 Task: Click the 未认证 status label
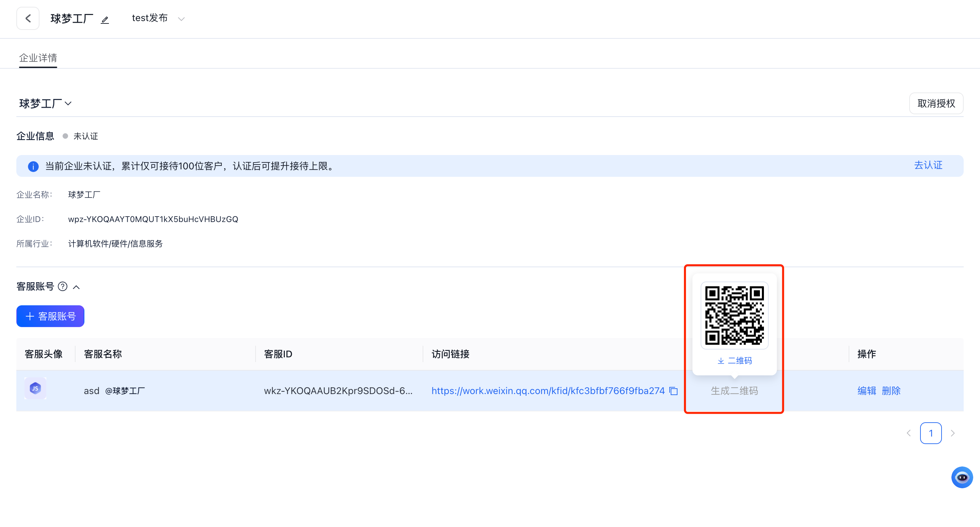(86, 136)
